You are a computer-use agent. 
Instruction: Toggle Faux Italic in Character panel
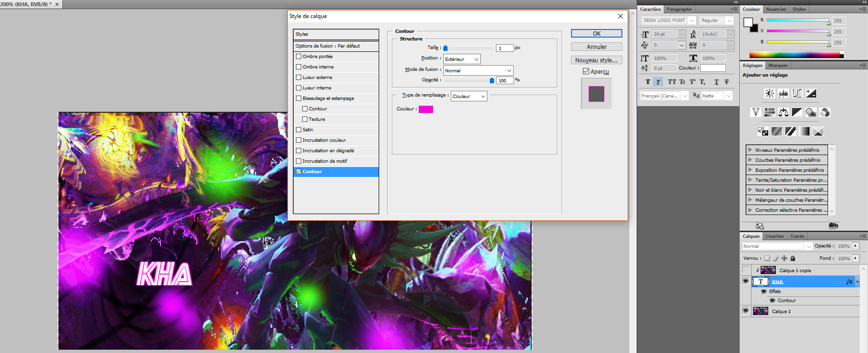tap(658, 82)
